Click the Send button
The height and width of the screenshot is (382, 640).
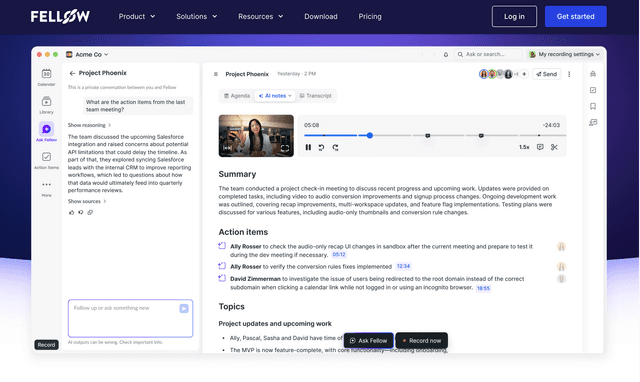point(547,74)
